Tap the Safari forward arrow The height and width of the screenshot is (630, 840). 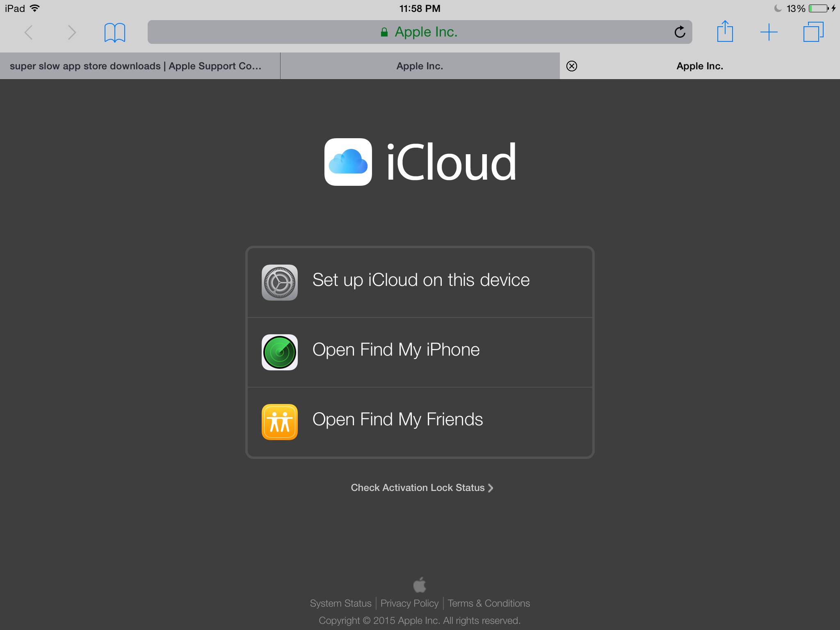click(x=72, y=32)
